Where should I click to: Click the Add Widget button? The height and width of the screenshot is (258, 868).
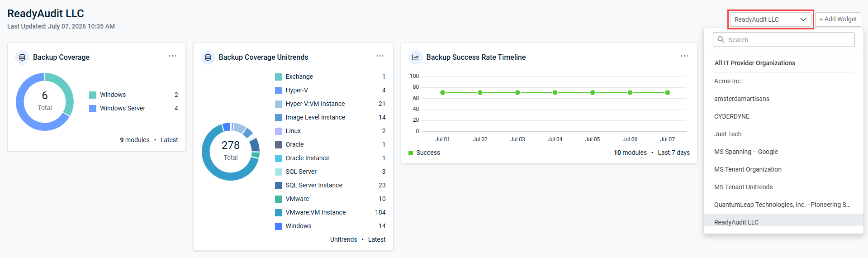838,19
